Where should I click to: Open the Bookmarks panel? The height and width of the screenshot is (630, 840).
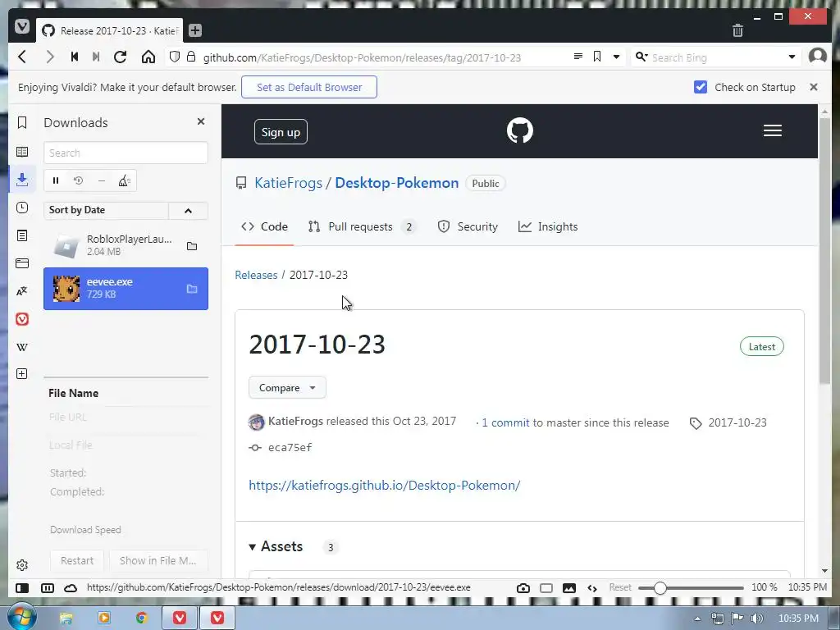click(22, 123)
